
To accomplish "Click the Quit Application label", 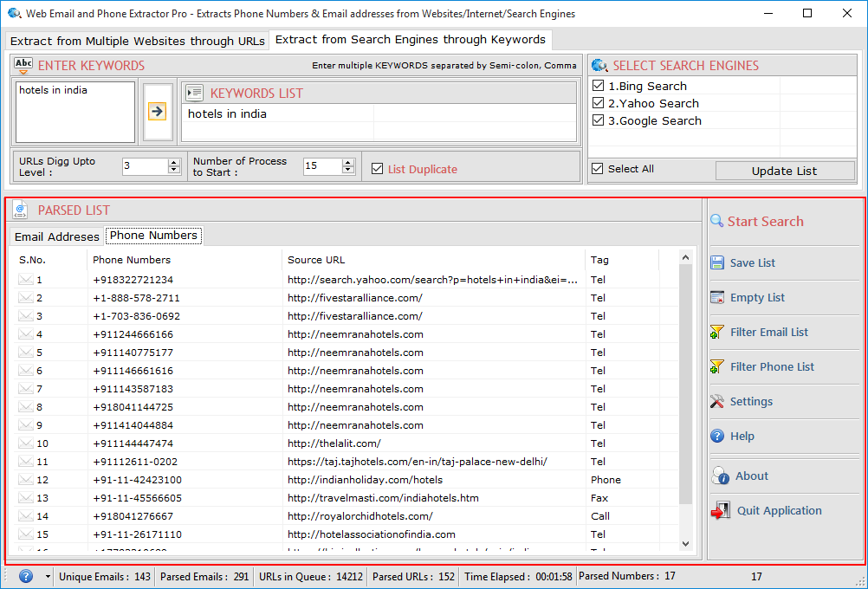I will coord(779,510).
